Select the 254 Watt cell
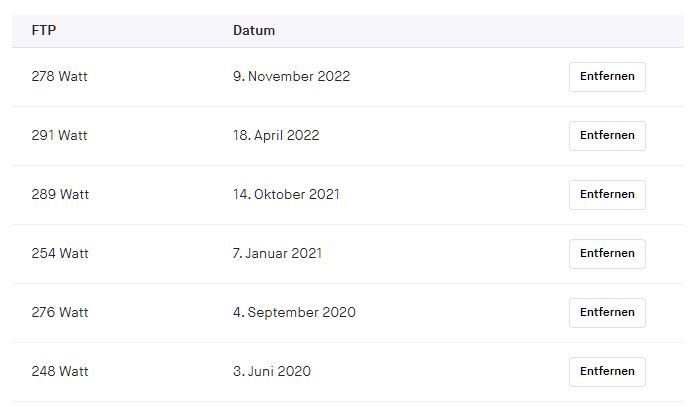This screenshot has width=699, height=407. [x=60, y=254]
